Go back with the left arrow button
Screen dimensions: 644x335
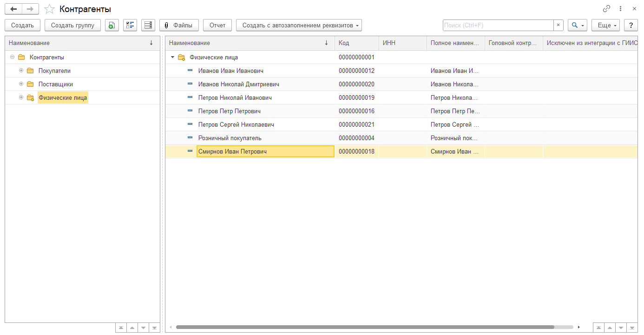click(13, 9)
